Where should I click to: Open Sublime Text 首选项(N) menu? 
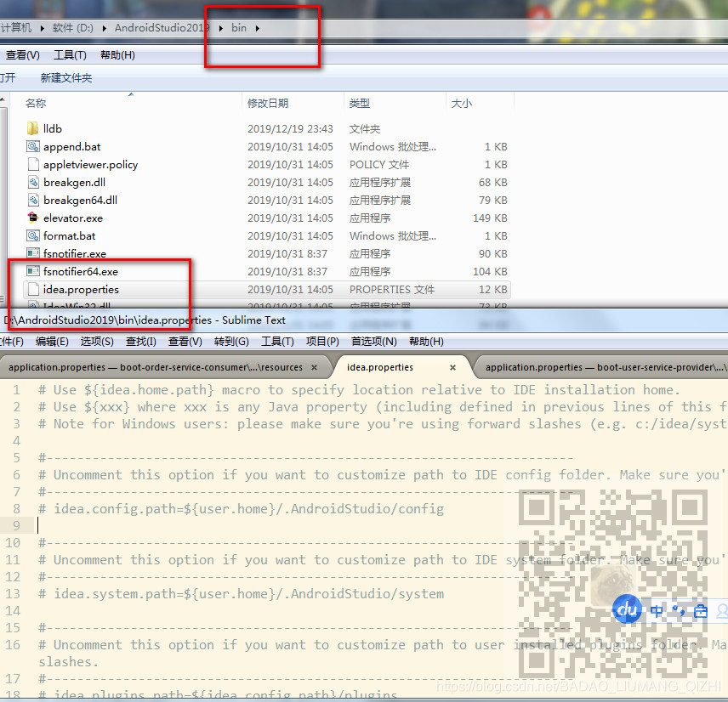[373, 342]
